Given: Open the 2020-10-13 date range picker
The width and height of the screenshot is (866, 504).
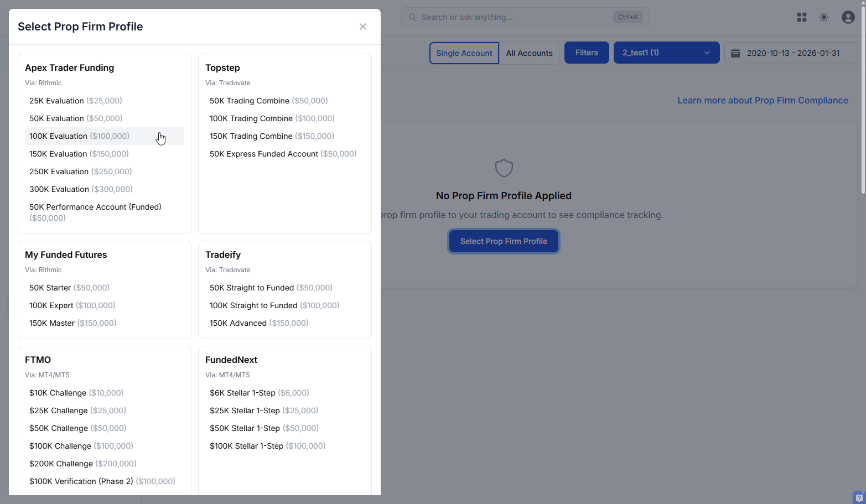Looking at the screenshot, I should coord(790,52).
